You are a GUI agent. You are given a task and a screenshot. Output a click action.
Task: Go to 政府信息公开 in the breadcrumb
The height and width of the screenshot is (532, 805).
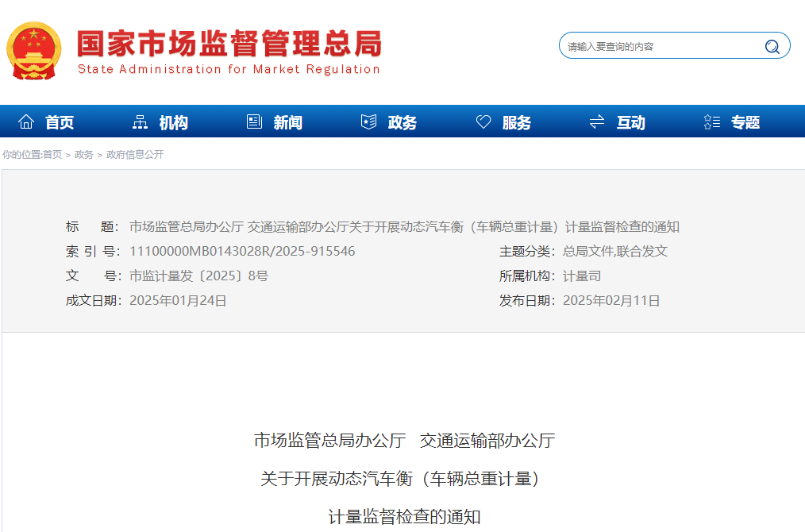[134, 155]
